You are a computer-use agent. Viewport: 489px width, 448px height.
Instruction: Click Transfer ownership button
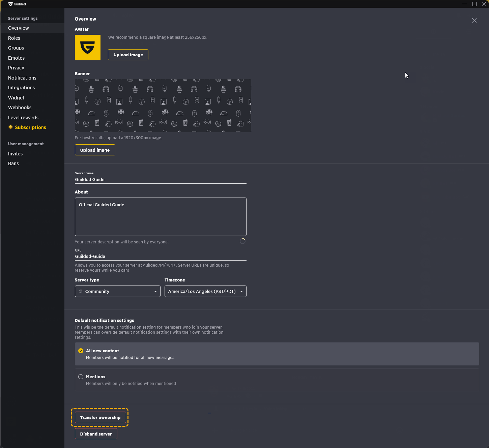click(100, 417)
